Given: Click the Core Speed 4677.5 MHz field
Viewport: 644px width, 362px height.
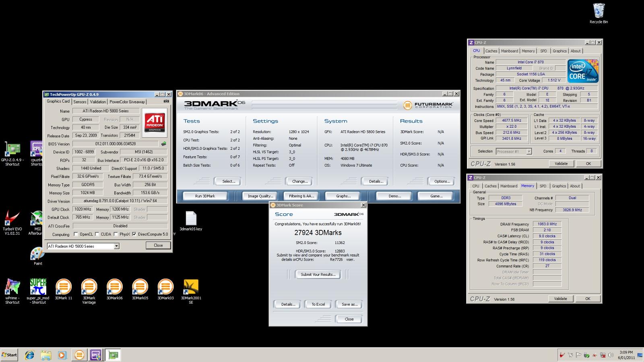Looking at the screenshot, I should (x=512, y=120).
